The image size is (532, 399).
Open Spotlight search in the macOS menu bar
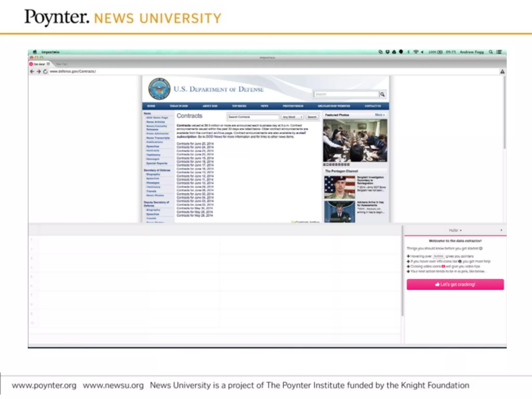[x=490, y=52]
